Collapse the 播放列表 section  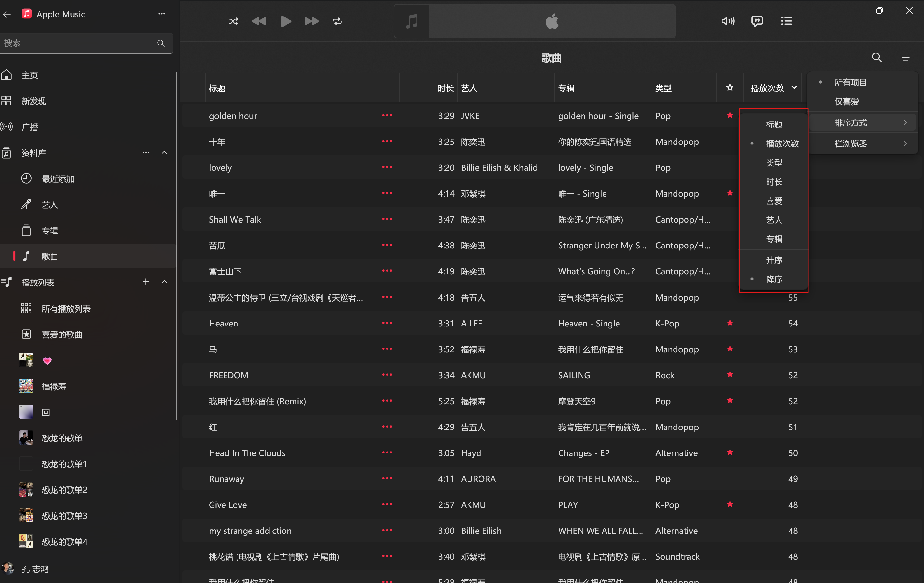pos(164,282)
